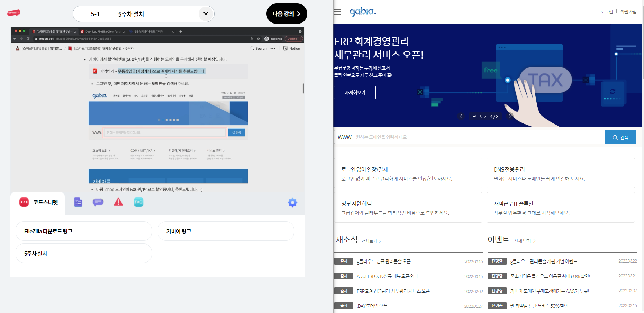Play the embedded lecture video
The height and width of the screenshot is (313, 644).
pyautogui.click(x=157, y=109)
